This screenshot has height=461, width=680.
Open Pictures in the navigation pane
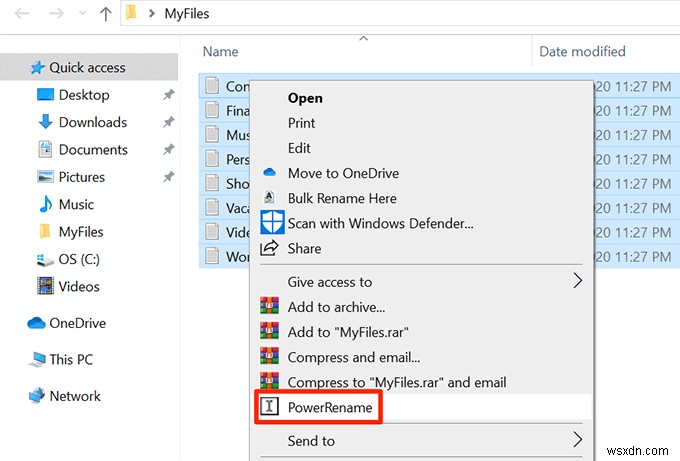[x=82, y=177]
